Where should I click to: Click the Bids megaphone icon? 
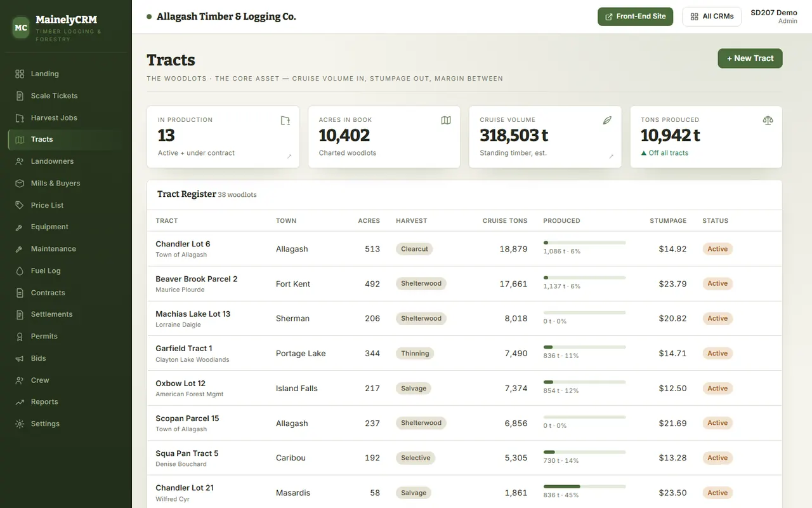tap(20, 358)
